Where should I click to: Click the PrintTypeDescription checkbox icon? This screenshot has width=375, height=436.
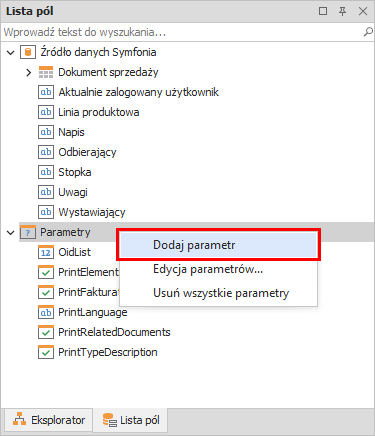tap(46, 352)
